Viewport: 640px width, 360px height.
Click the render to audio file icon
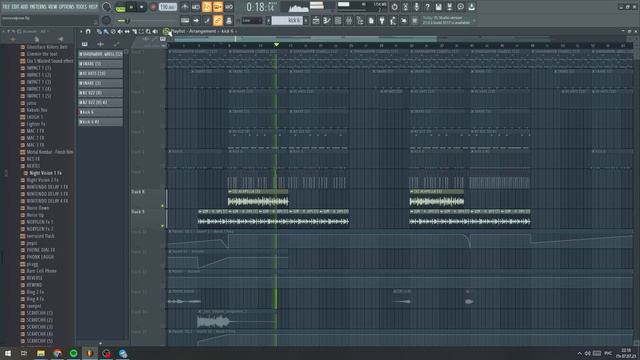pos(449,7)
